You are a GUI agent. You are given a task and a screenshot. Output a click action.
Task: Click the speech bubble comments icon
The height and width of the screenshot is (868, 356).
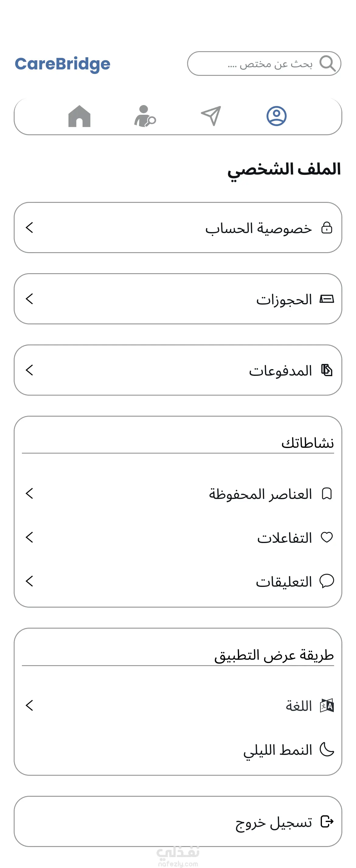[x=327, y=581]
